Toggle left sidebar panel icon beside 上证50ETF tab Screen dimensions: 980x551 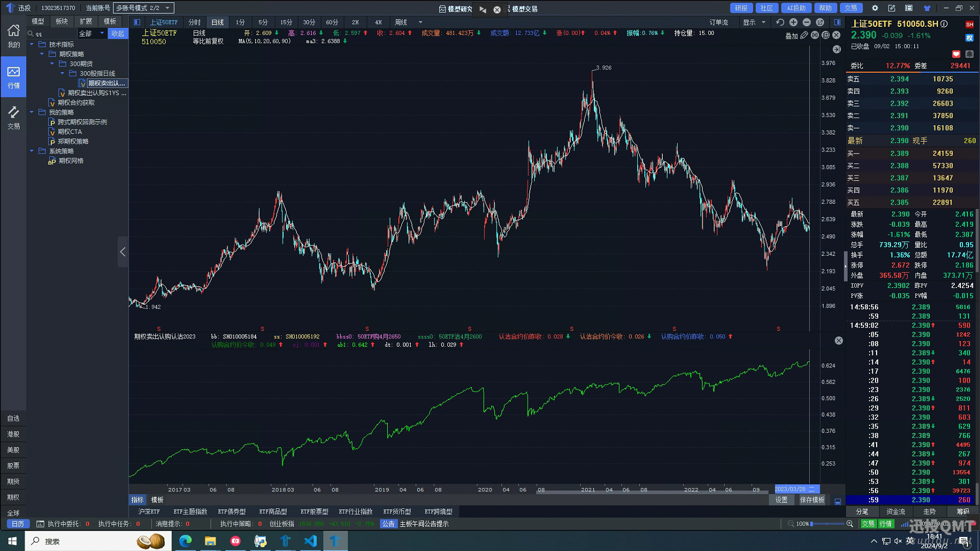click(137, 22)
